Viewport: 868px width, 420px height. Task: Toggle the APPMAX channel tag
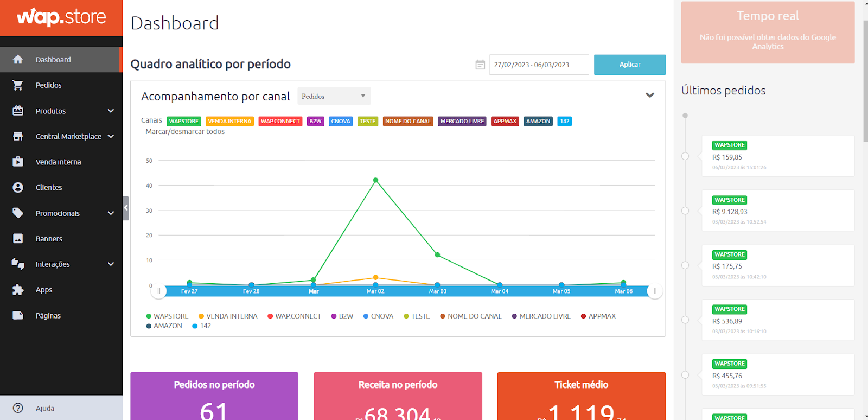505,122
